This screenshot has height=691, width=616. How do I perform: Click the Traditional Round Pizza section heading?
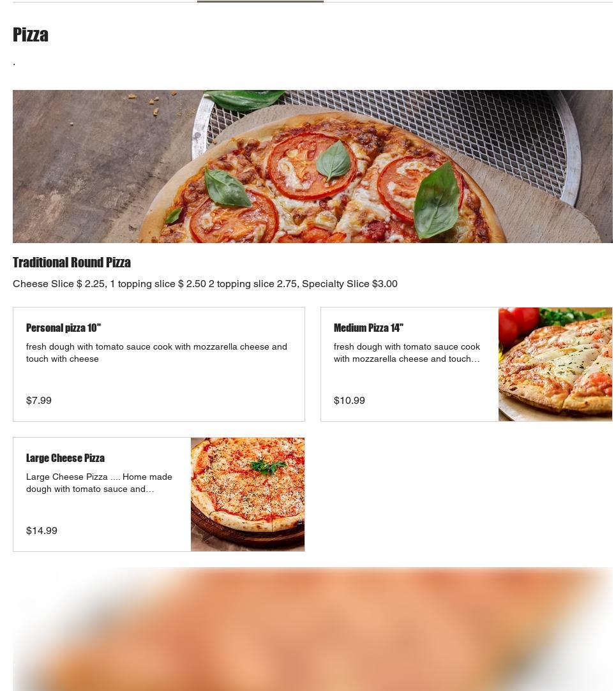click(72, 262)
